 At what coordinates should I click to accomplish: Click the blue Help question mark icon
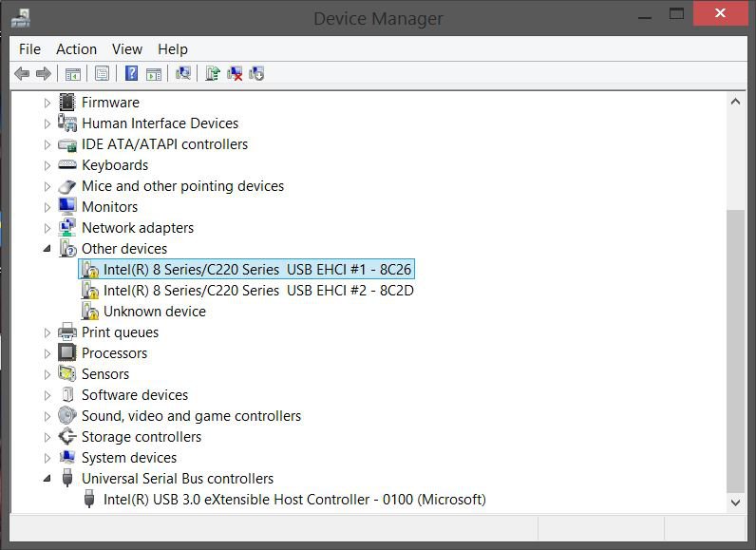coord(131,74)
